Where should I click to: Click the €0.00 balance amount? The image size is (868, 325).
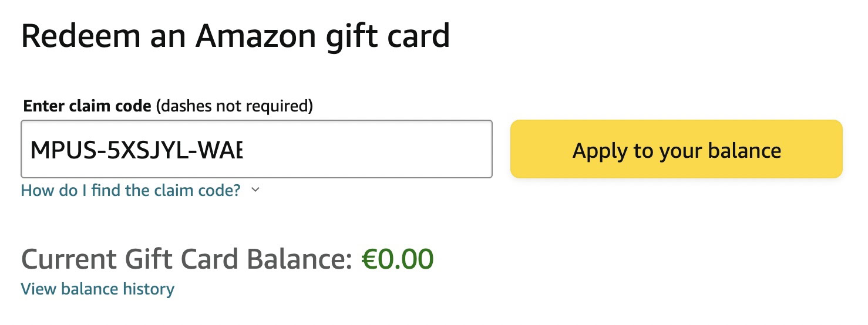point(398,259)
